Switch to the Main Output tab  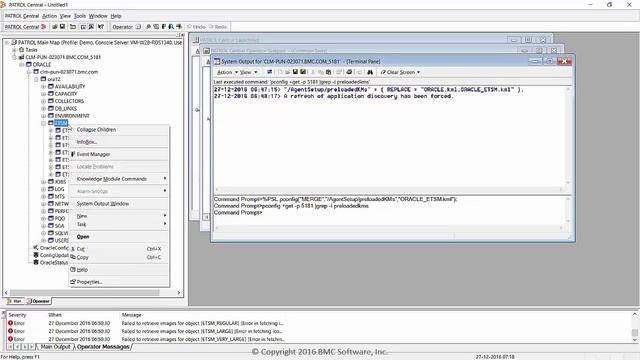(56, 347)
